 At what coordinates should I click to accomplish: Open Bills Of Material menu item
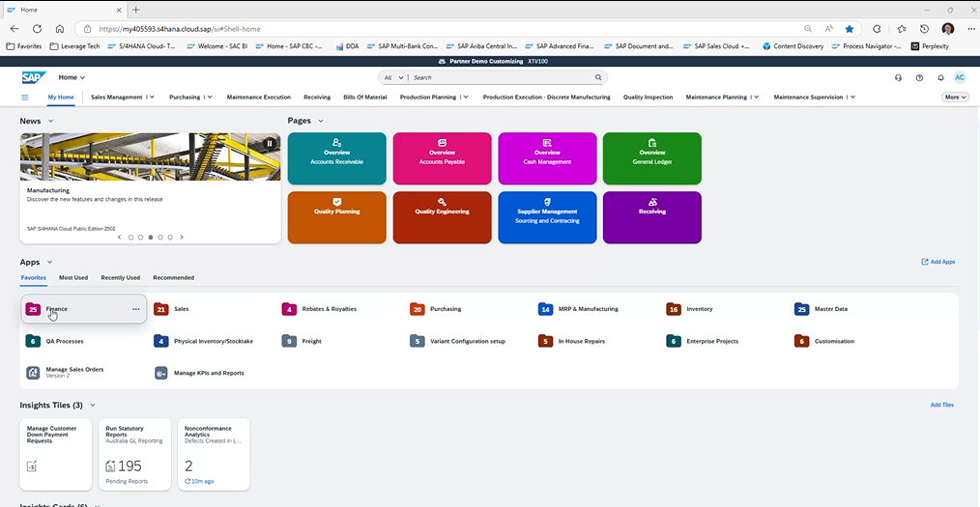click(x=365, y=98)
